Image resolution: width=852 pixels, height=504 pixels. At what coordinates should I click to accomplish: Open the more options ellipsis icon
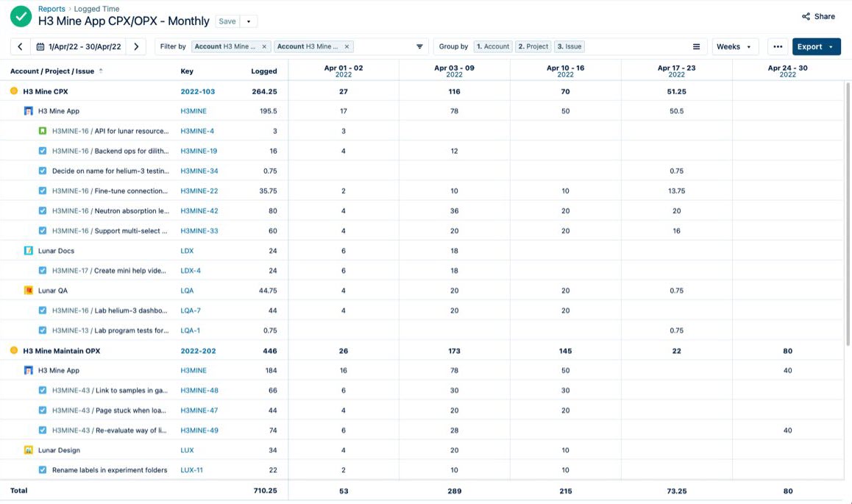[778, 46]
